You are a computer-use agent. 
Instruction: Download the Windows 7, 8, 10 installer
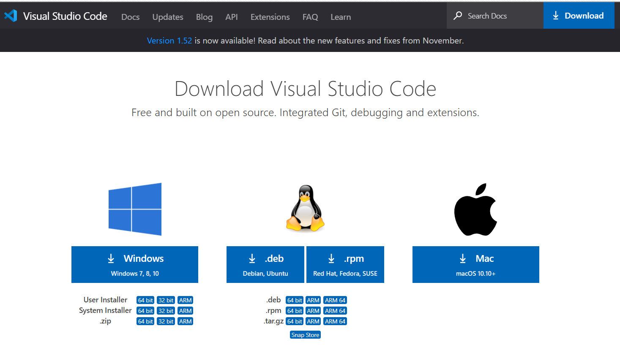[x=135, y=264]
